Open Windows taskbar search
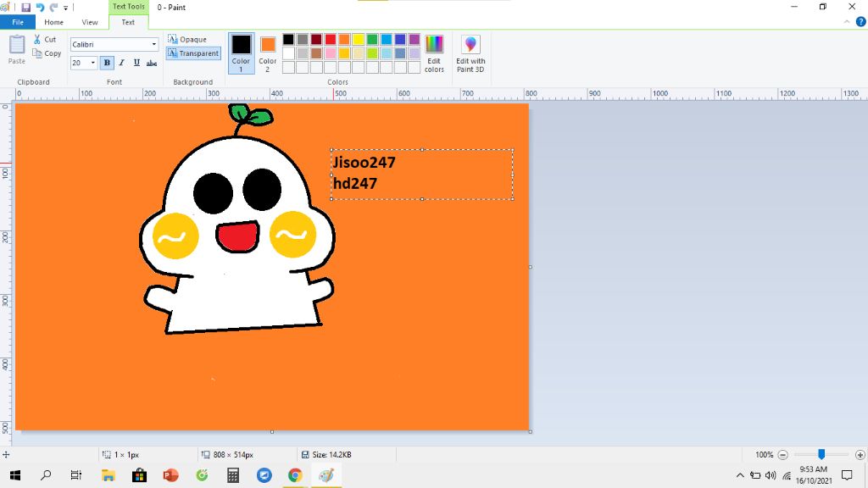The height and width of the screenshot is (488, 868). 46,475
